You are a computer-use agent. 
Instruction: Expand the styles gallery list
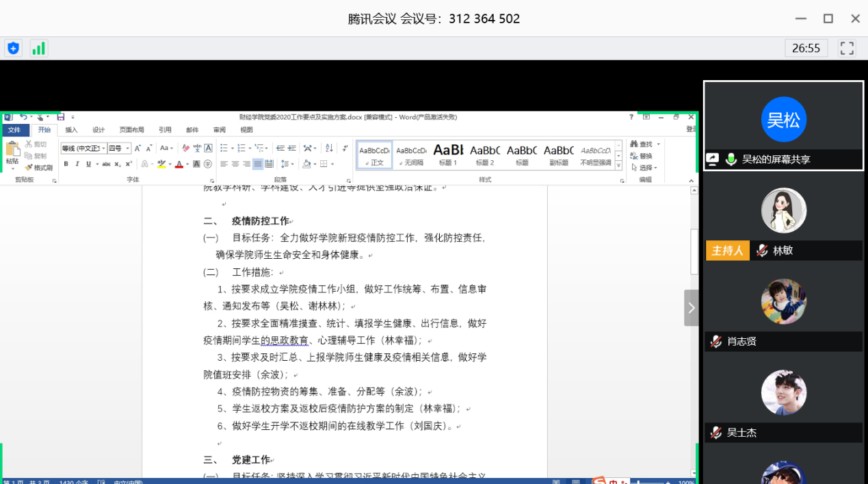click(619, 166)
